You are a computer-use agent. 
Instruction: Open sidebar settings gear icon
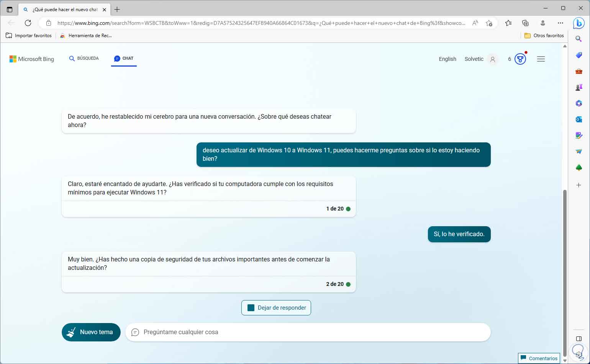click(x=579, y=354)
